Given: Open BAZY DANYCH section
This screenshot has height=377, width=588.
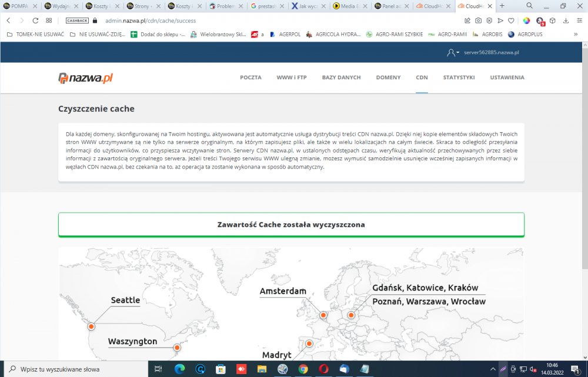Looking at the screenshot, I should [x=341, y=78].
